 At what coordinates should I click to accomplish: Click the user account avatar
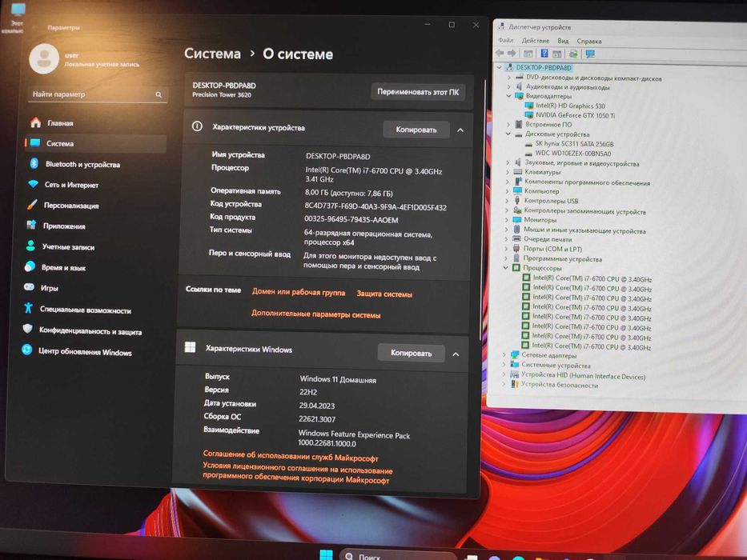pos(44,58)
